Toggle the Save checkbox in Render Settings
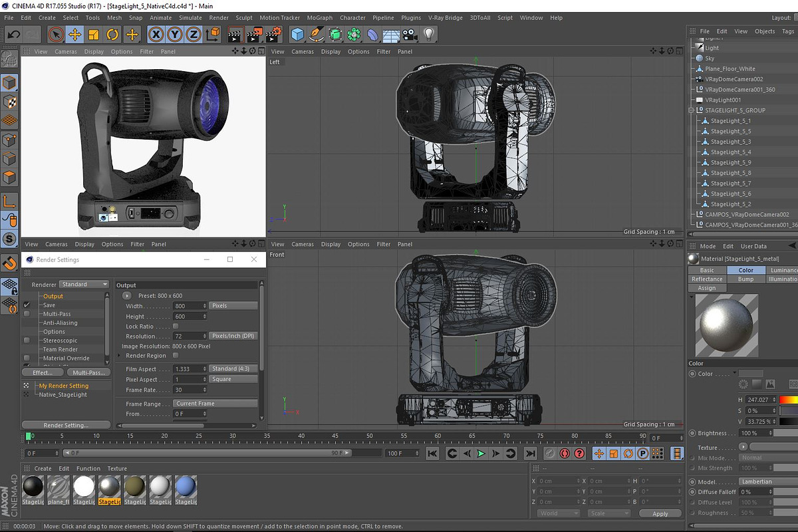Screen dimensions: 798x532 coord(27,305)
